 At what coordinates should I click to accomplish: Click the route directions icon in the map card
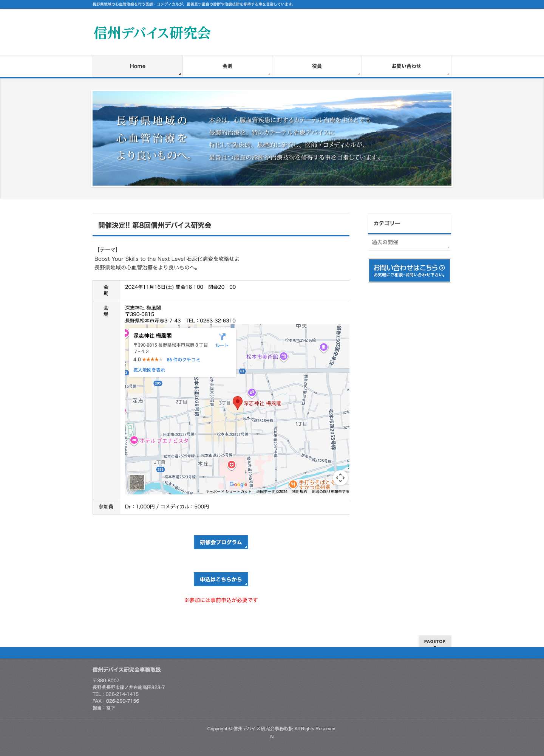[222, 337]
